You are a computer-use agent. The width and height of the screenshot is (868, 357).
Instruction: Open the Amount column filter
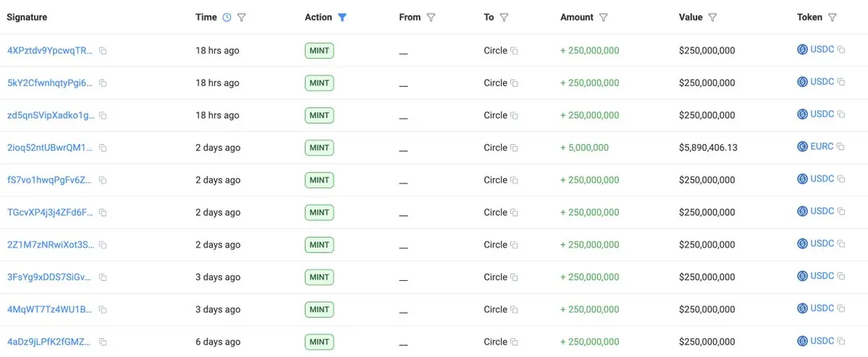604,17
